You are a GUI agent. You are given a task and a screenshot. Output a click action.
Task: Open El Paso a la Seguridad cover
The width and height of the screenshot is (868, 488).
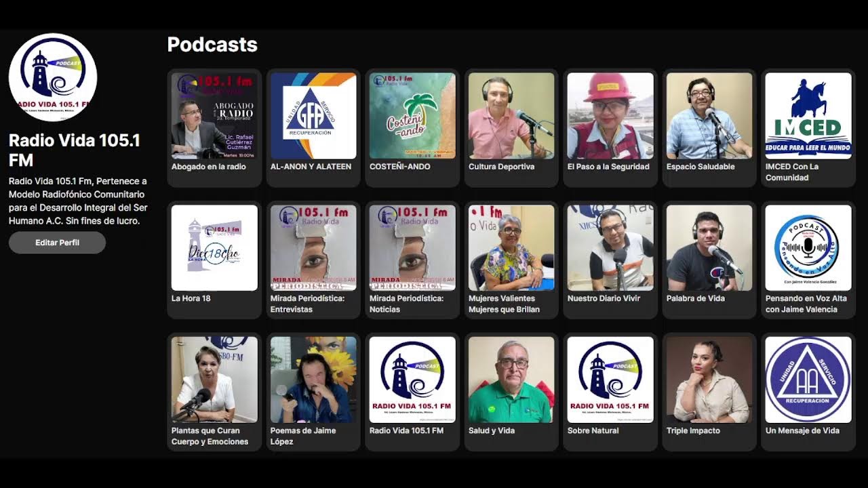(610, 116)
